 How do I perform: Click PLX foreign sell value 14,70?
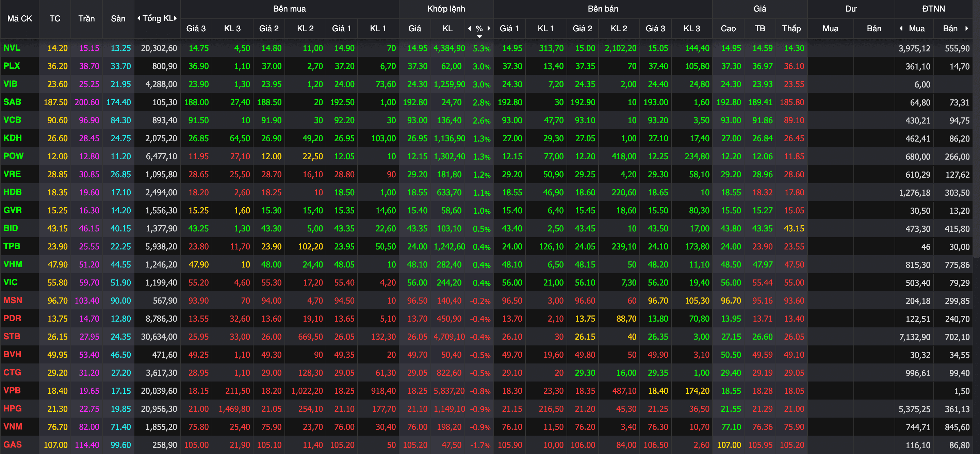pyautogui.click(x=960, y=67)
